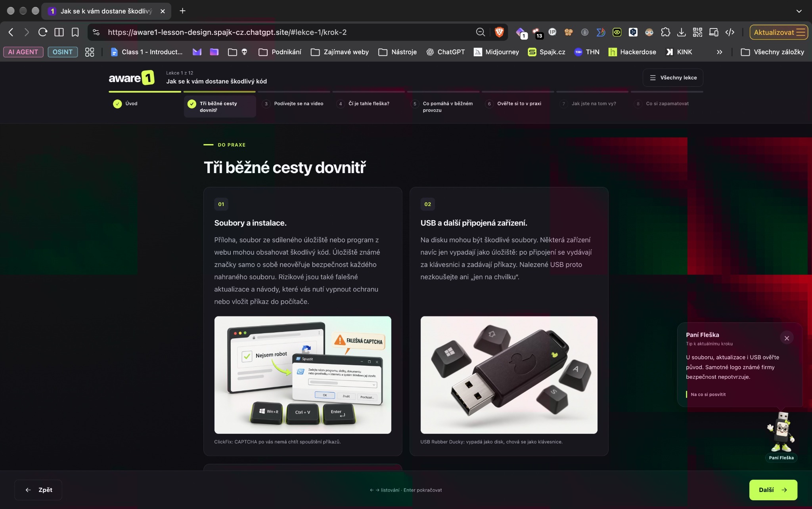This screenshot has width=812, height=509.
Task: Click the QR code generator icon
Action: [697, 32]
